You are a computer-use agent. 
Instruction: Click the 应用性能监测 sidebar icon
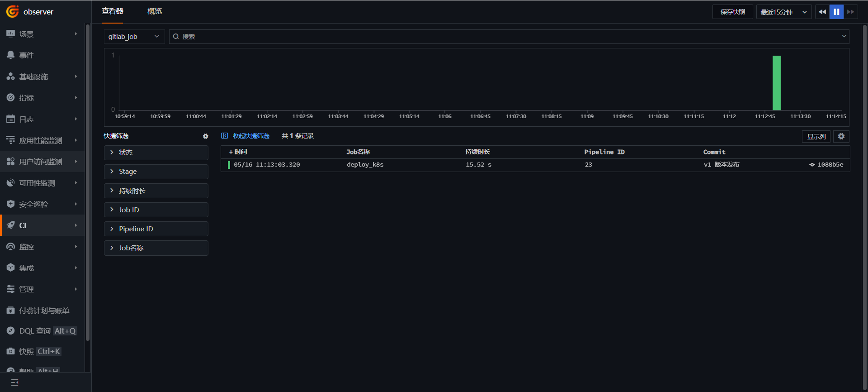click(x=10, y=140)
